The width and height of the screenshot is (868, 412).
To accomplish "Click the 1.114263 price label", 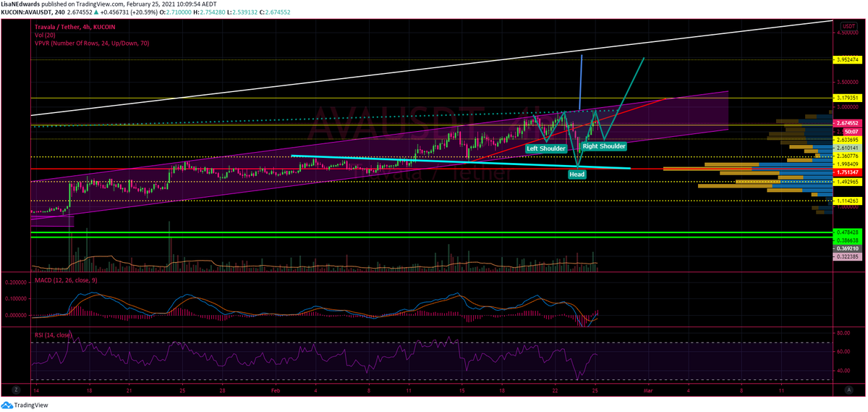I will click(x=846, y=201).
